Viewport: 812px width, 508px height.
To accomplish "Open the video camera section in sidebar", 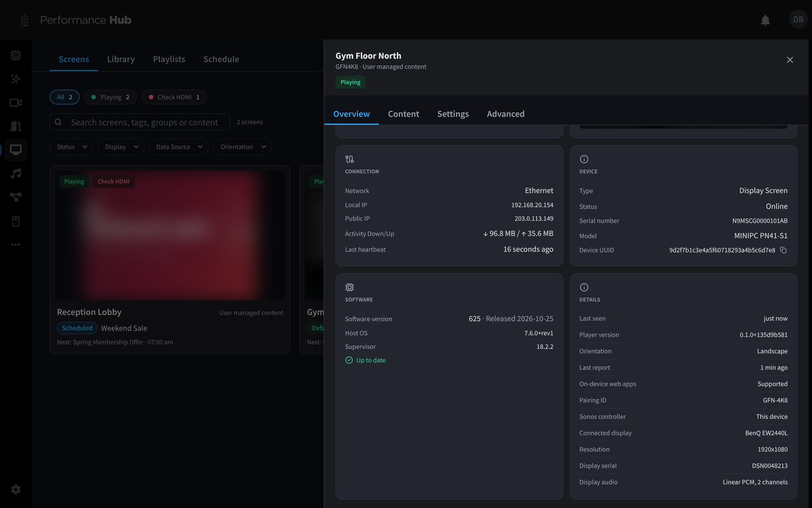I will tap(16, 103).
